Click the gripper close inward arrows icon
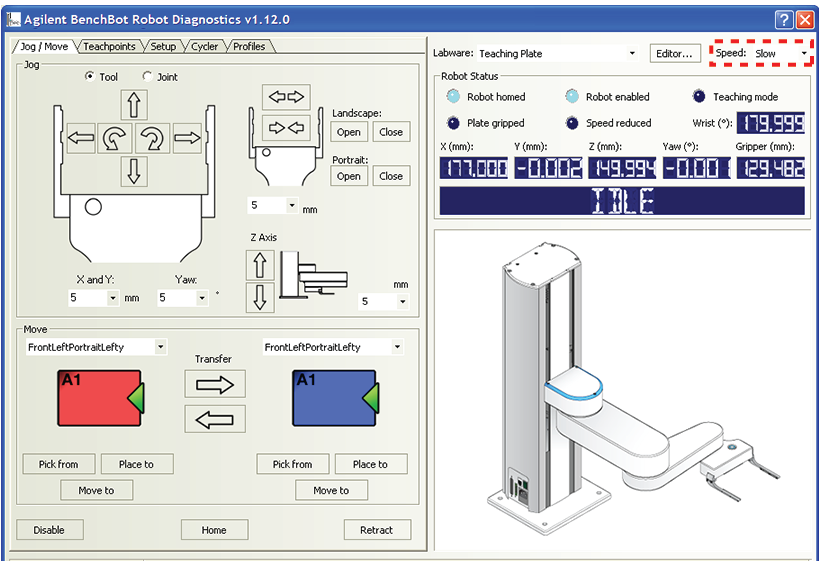 (285, 128)
